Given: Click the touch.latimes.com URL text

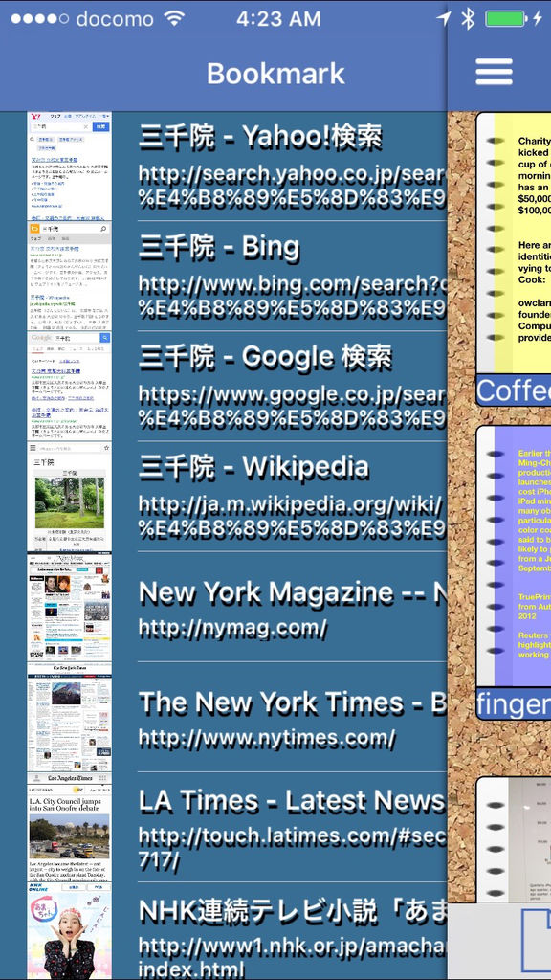Looking at the screenshot, I should 293,848.
